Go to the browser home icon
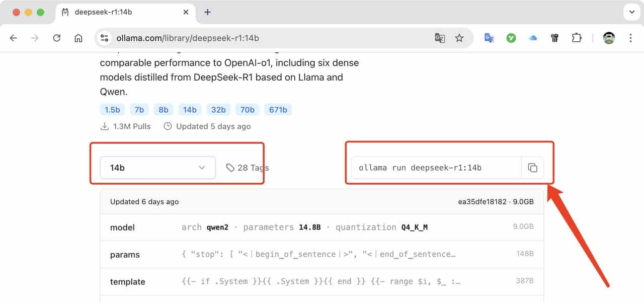644x302 pixels. coord(78,38)
